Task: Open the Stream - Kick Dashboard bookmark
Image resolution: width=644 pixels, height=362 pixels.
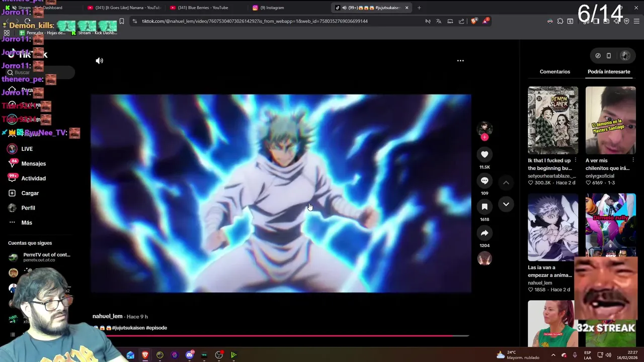Action: coord(94,33)
